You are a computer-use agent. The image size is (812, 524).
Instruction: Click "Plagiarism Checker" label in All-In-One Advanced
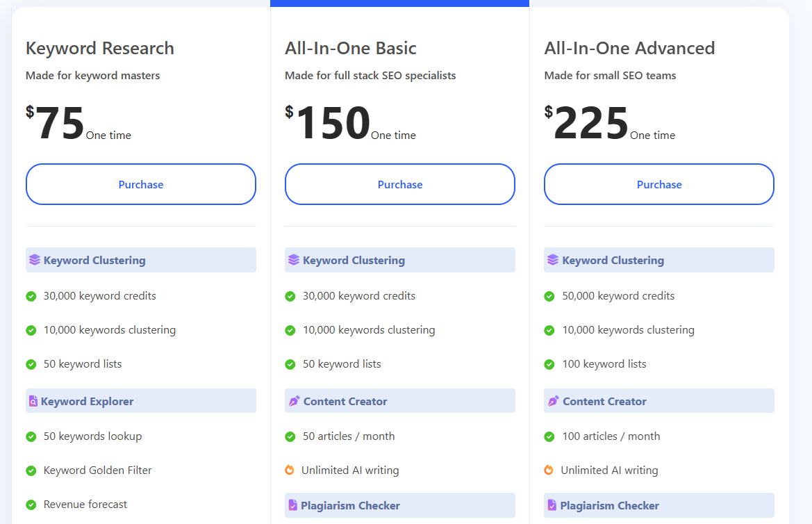pos(609,505)
